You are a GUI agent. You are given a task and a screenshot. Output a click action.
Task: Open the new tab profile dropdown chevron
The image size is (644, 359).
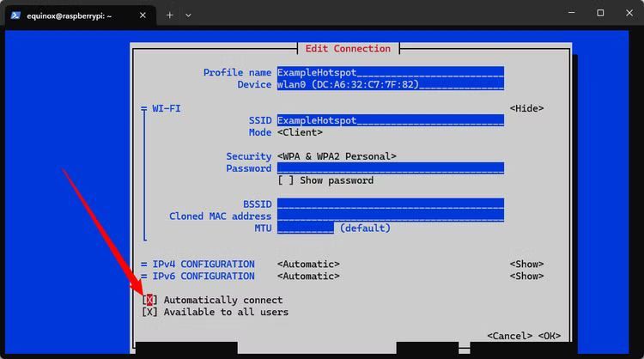tap(188, 15)
